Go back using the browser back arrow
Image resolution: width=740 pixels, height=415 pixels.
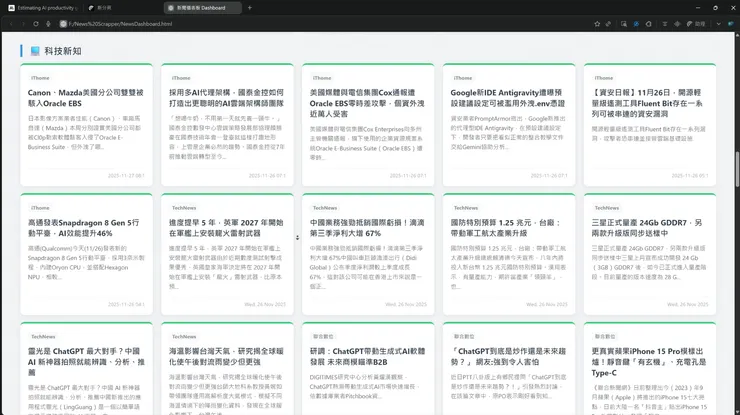(x=11, y=24)
